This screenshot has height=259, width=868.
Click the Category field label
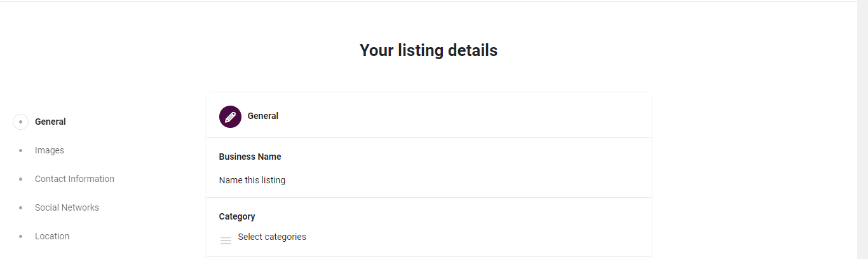click(237, 217)
